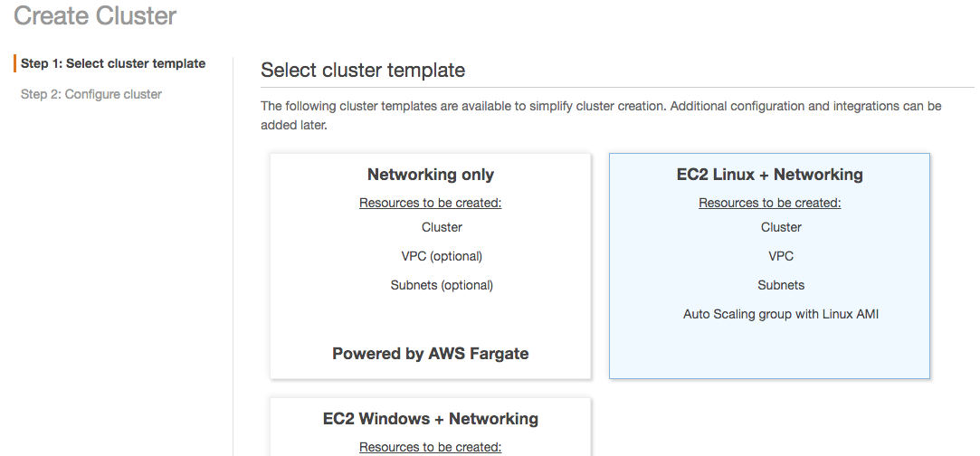Click the VPC (optional) resource text
The height and width of the screenshot is (456, 980).
tap(442, 256)
